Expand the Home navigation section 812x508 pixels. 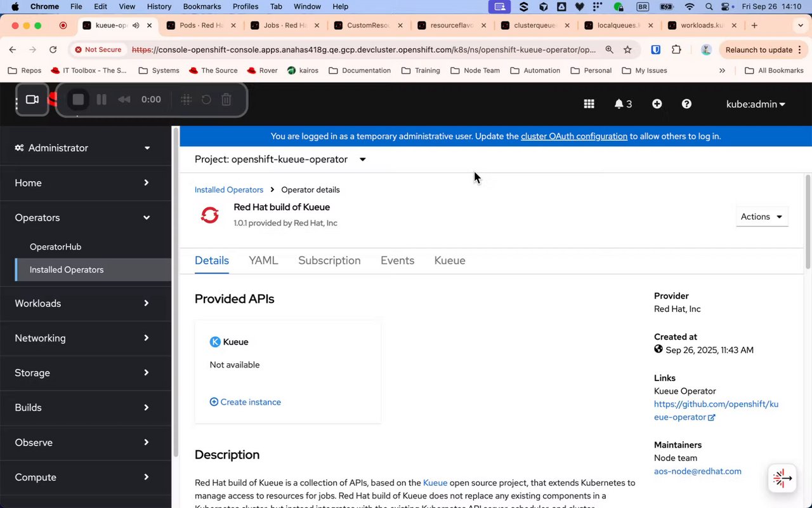point(86,183)
